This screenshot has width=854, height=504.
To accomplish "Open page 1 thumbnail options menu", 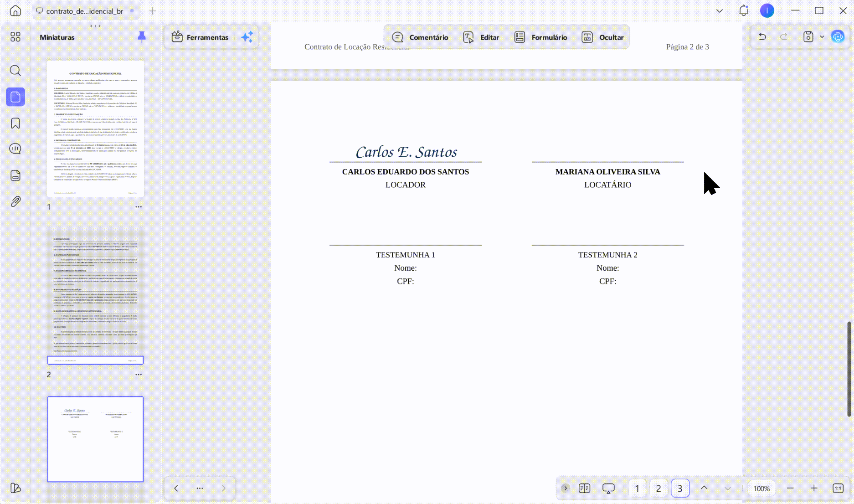I will point(139,207).
